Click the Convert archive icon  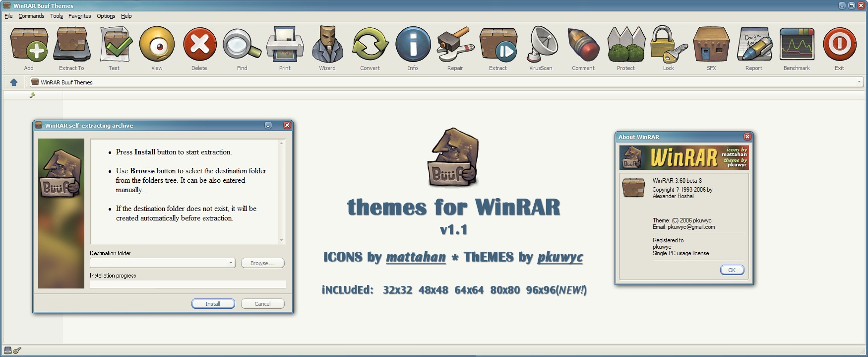370,45
